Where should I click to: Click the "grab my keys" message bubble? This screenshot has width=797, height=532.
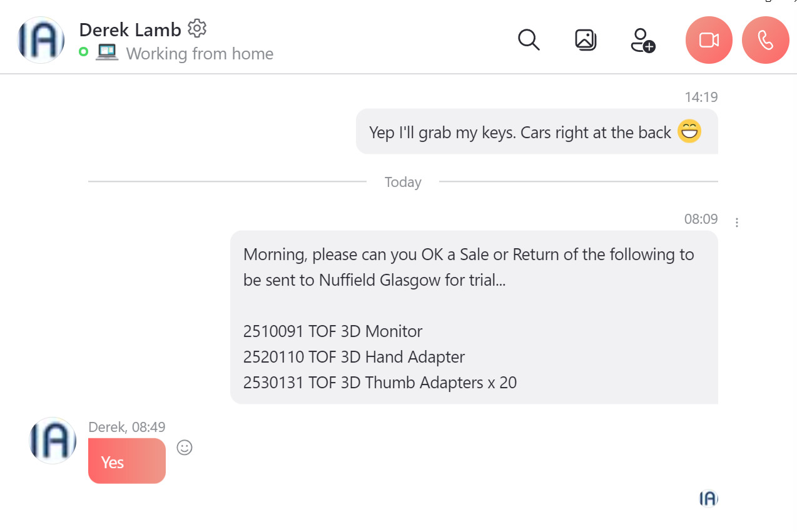click(519, 132)
